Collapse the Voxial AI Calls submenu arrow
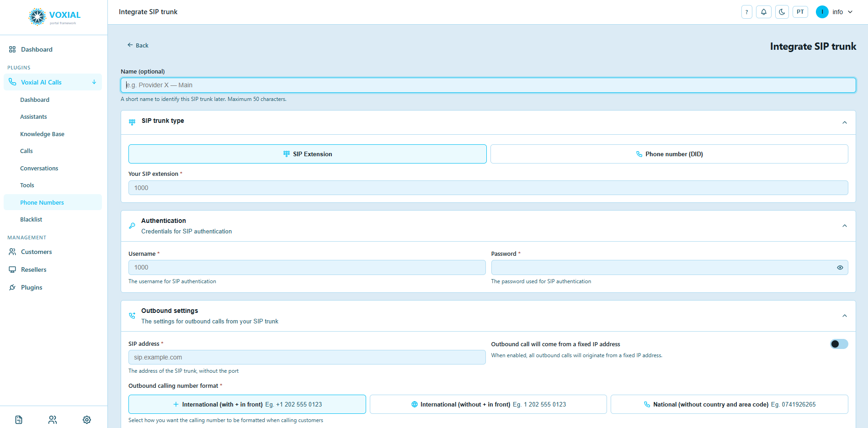Image resolution: width=868 pixels, height=428 pixels. [x=94, y=82]
